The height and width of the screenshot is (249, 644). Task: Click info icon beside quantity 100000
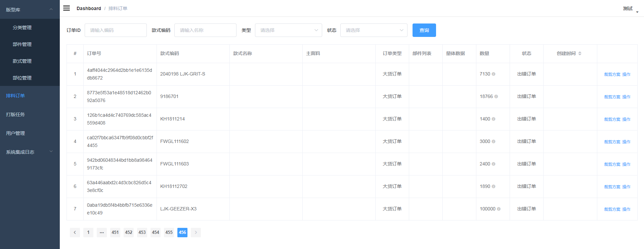click(x=499, y=209)
